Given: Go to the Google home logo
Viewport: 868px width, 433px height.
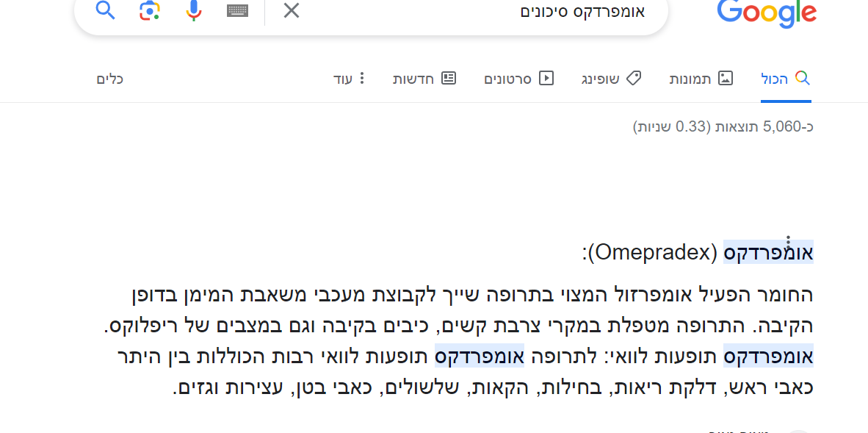Looking at the screenshot, I should (x=767, y=13).
